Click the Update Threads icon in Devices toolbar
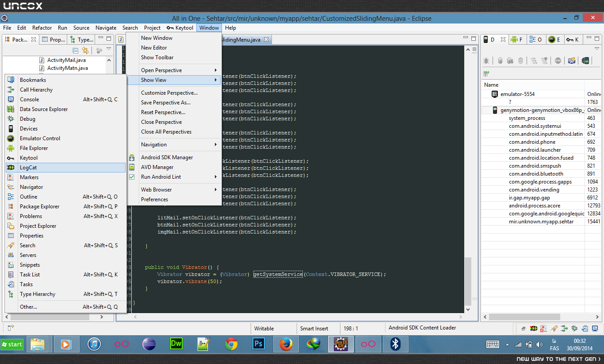The width and height of the screenshot is (604, 364). coord(534,61)
